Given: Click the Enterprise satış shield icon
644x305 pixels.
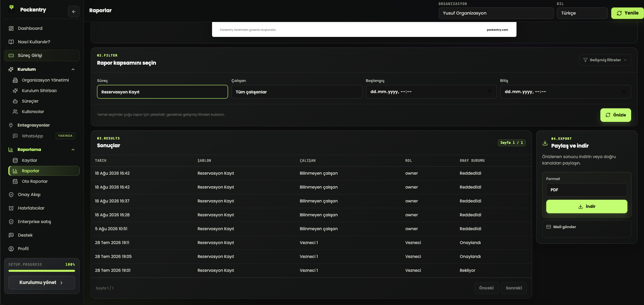Looking at the screenshot, I should click(11, 222).
